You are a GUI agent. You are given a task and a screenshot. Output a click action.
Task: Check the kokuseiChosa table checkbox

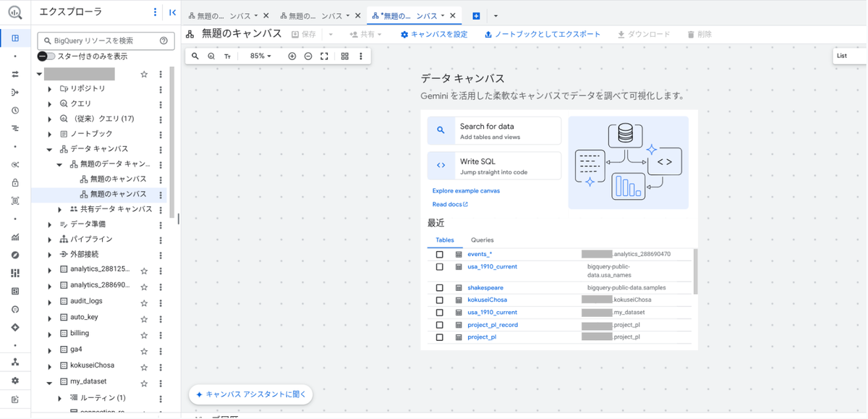tap(440, 300)
